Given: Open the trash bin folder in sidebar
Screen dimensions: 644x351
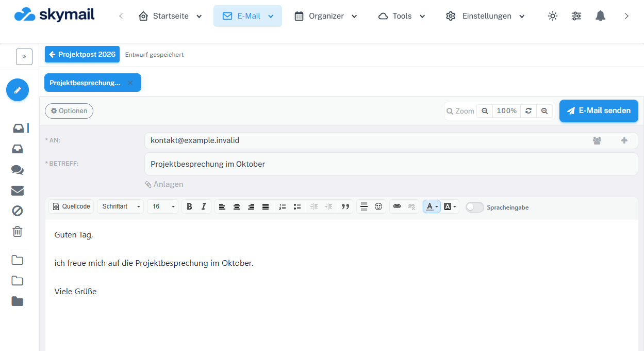Looking at the screenshot, I should click(x=18, y=231).
